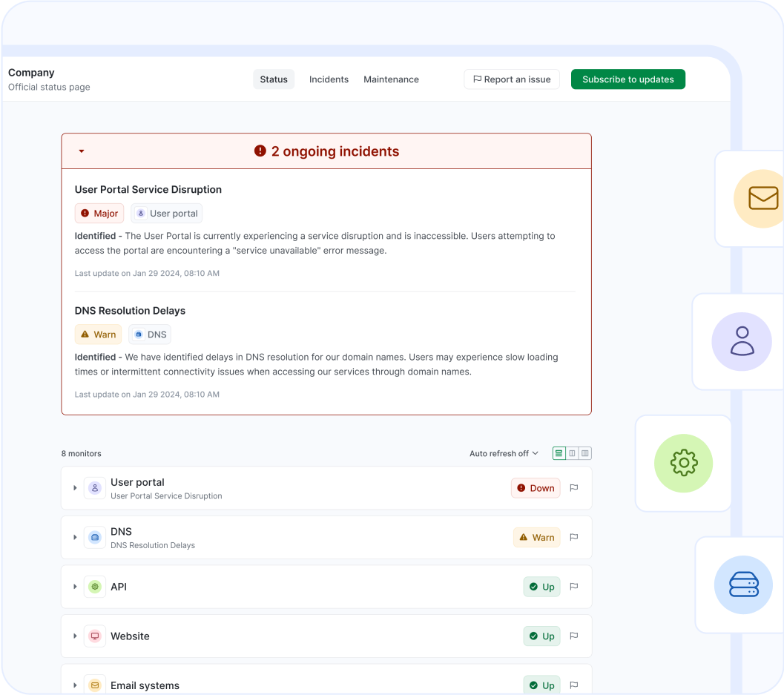Click the Email systems envelope icon
Viewport: 784px width, 695px height.
coord(94,685)
